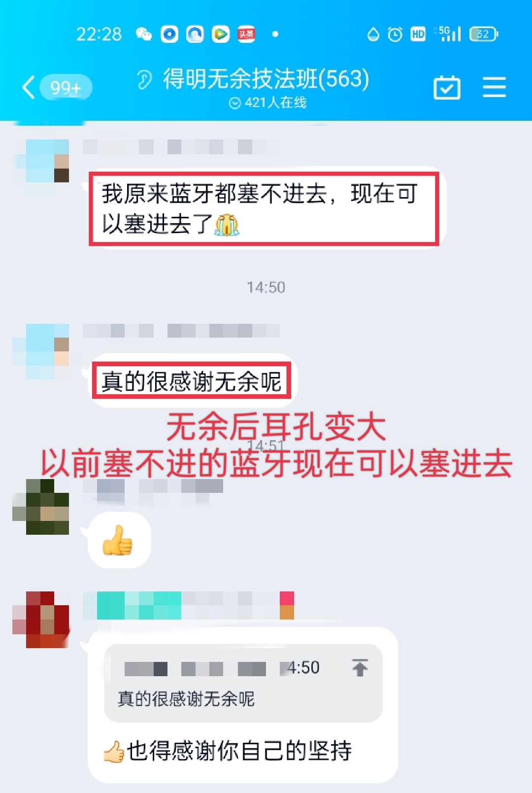532x793 pixels.
Task: Open the 99+ unread messages badge
Action: pos(66,88)
